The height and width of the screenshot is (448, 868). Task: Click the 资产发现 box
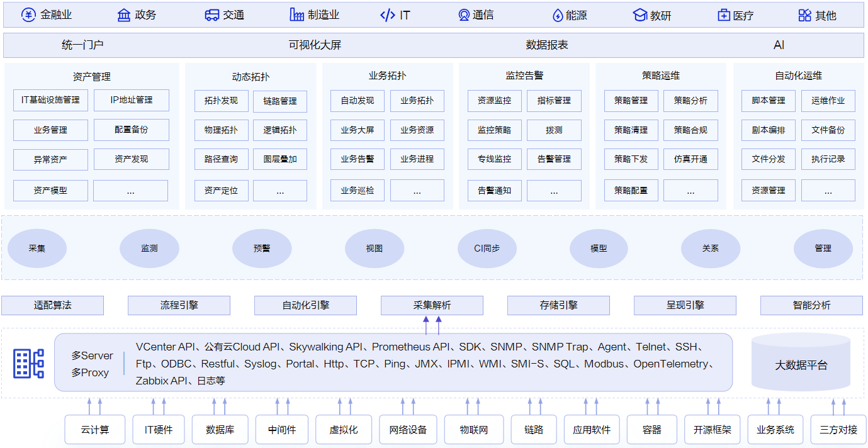pos(132,159)
